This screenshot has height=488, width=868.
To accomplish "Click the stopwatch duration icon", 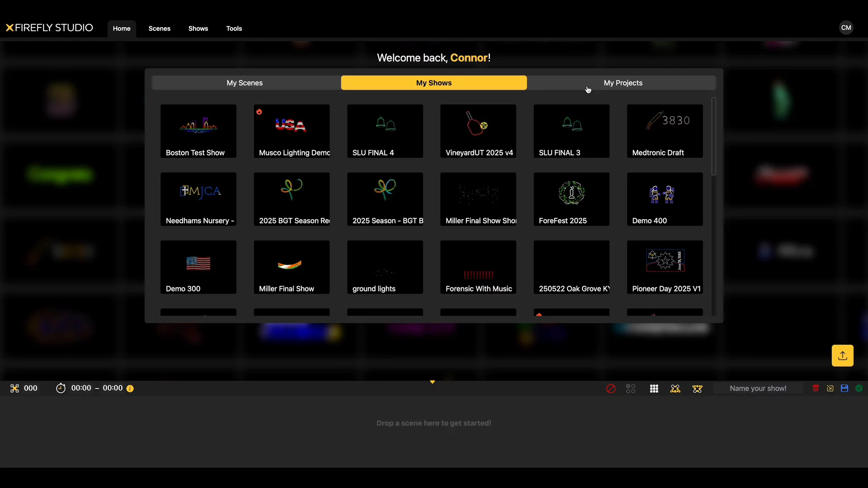I will [x=61, y=388].
